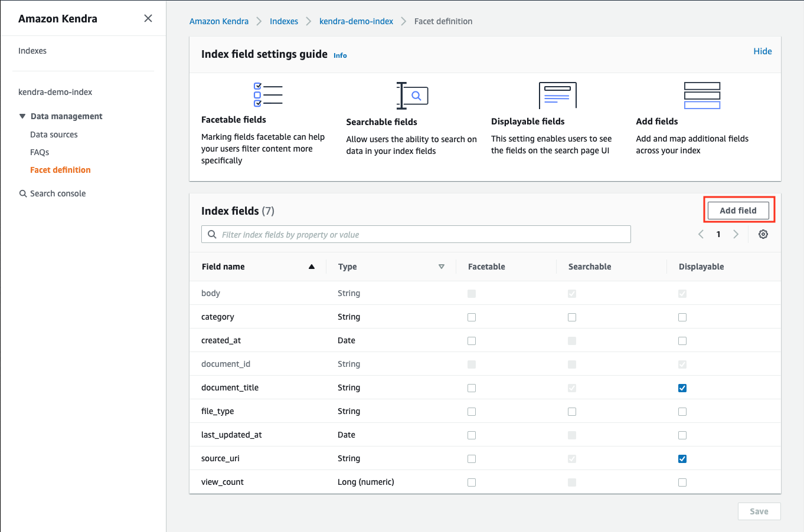
Task: Click the view_count field name
Action: 223,482
